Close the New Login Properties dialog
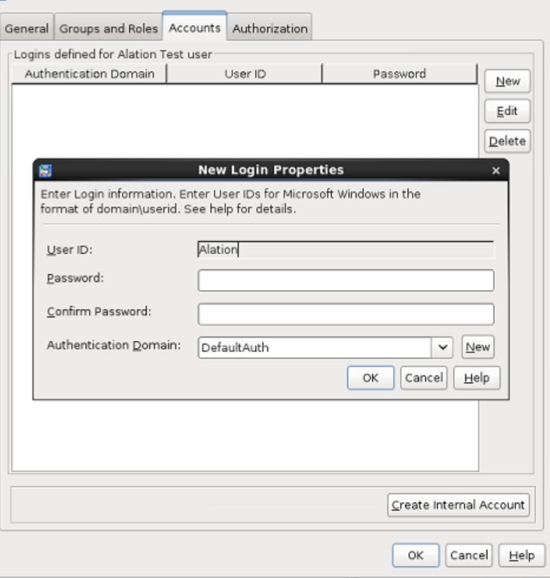550x578 pixels. tap(496, 170)
